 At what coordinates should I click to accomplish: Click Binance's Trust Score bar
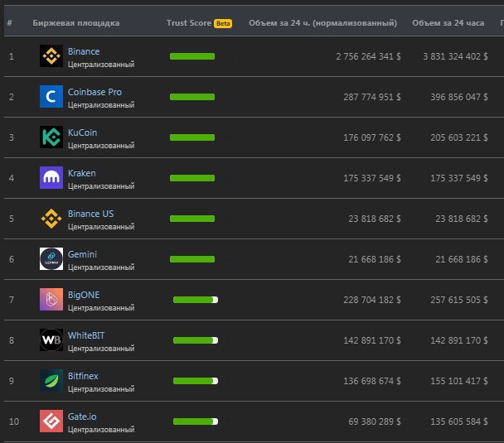tap(192, 56)
